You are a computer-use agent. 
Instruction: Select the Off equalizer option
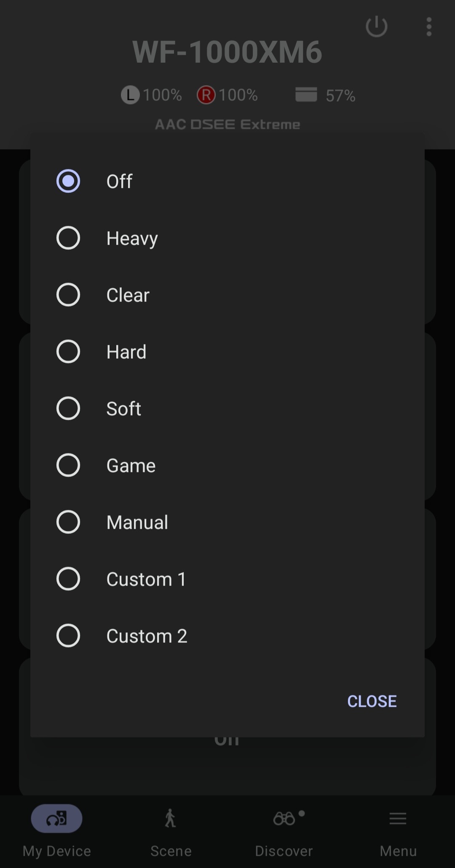click(68, 181)
